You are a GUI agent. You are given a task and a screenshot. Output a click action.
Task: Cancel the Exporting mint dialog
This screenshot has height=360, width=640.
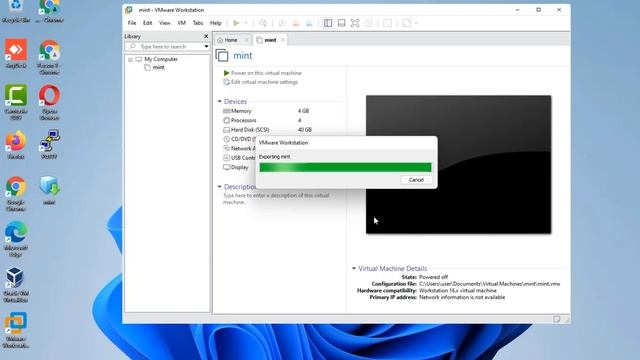point(416,180)
